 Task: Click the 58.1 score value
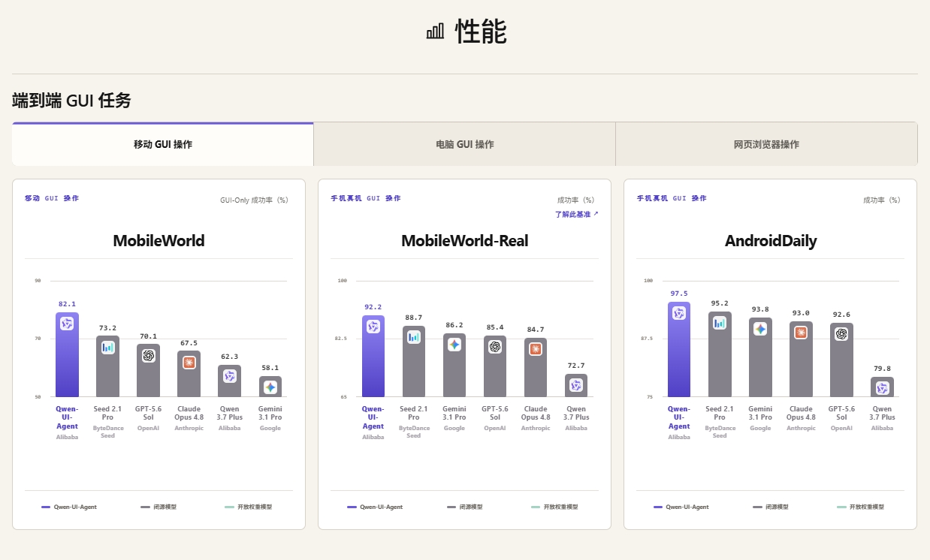point(270,368)
